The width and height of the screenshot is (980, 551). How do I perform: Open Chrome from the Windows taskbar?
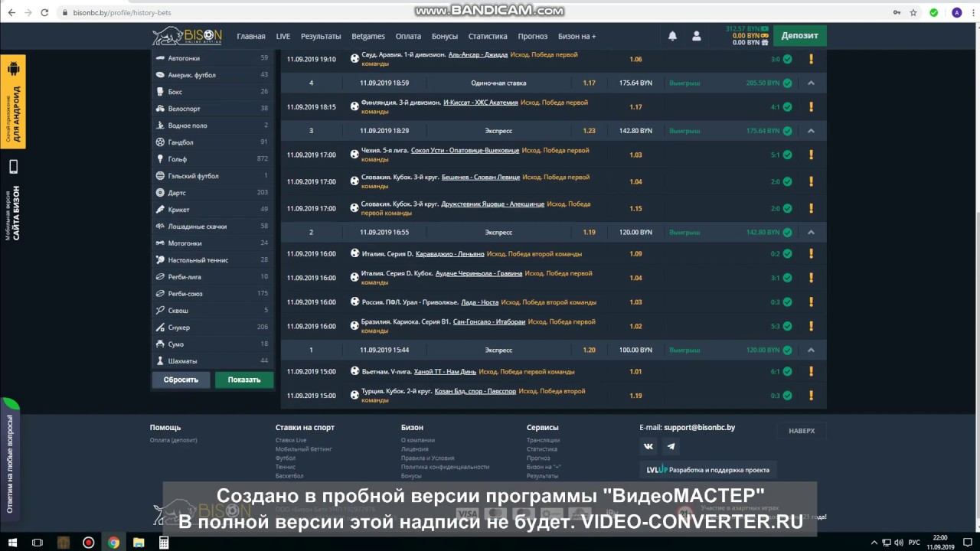113,543
